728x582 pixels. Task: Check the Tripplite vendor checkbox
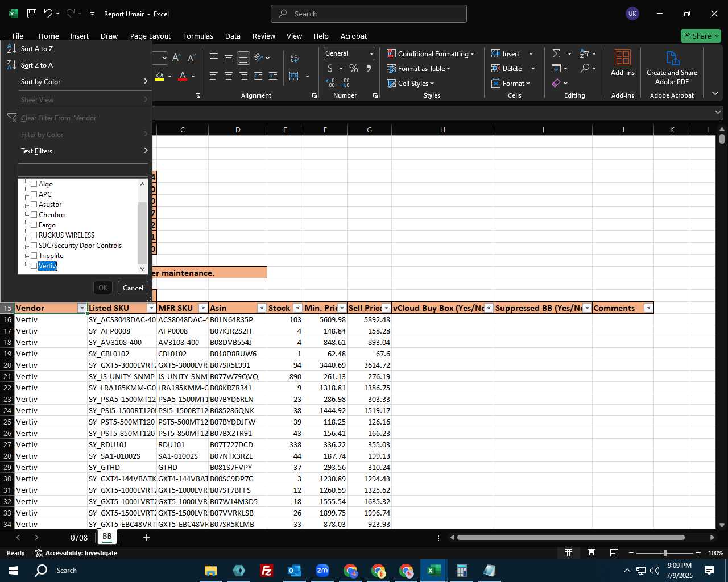[x=34, y=256]
